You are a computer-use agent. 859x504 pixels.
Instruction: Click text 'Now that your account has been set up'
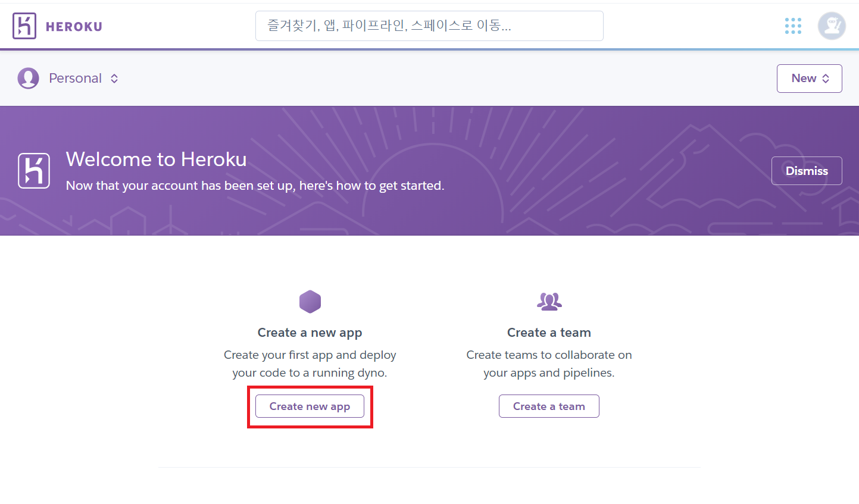[x=180, y=186]
